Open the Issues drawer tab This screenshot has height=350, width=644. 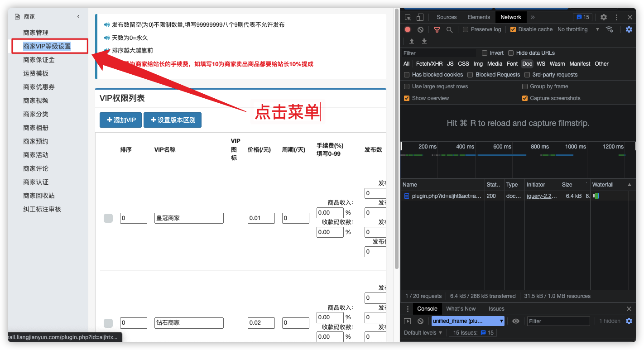click(496, 309)
